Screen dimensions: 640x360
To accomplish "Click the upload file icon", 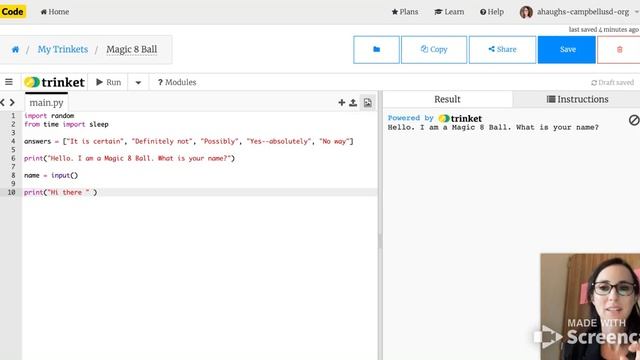I will click(x=353, y=102).
